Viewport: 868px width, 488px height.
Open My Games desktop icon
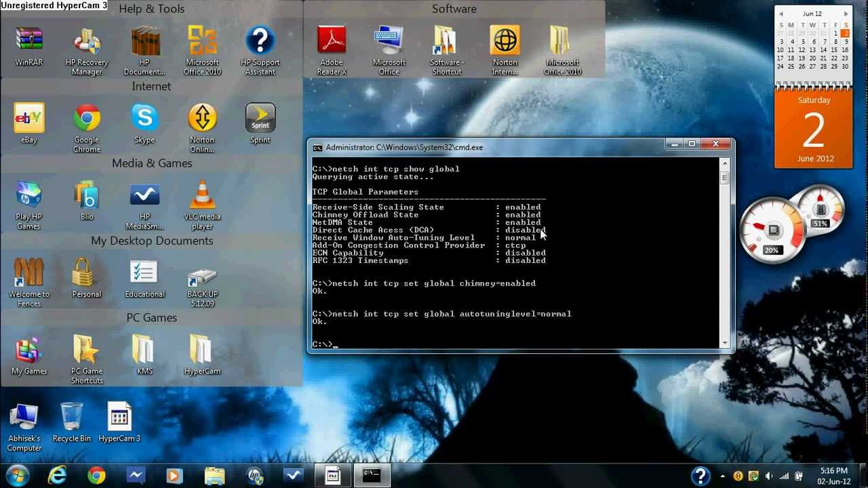click(29, 355)
